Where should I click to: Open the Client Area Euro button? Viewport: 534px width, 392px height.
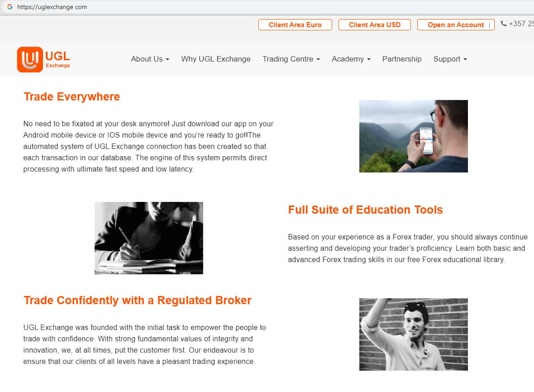[x=295, y=24]
